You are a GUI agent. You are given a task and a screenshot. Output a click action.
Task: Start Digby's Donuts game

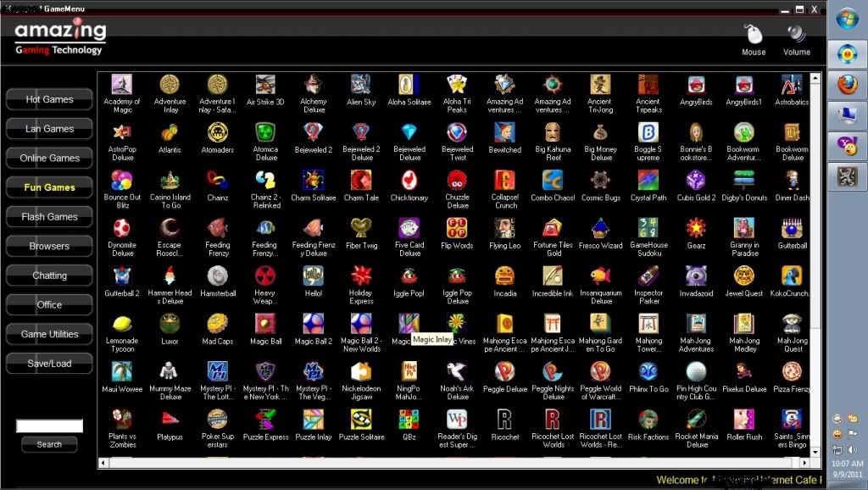pos(744,181)
